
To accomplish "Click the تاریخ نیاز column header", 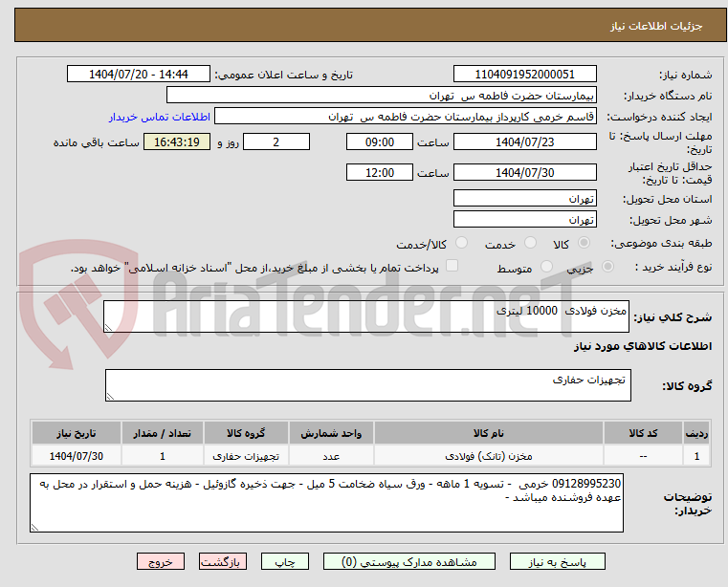I will [x=77, y=433].
